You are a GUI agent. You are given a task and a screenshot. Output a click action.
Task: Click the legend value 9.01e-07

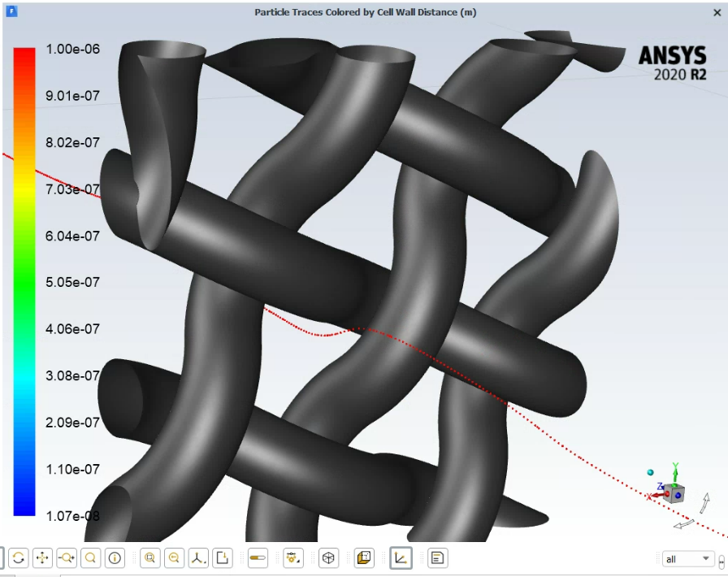point(72,96)
